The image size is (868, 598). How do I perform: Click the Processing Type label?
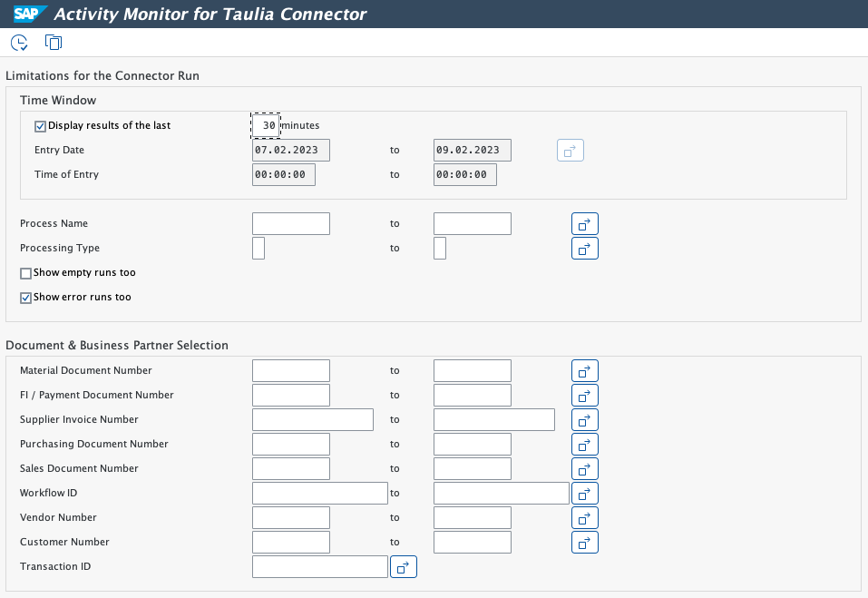(x=60, y=248)
